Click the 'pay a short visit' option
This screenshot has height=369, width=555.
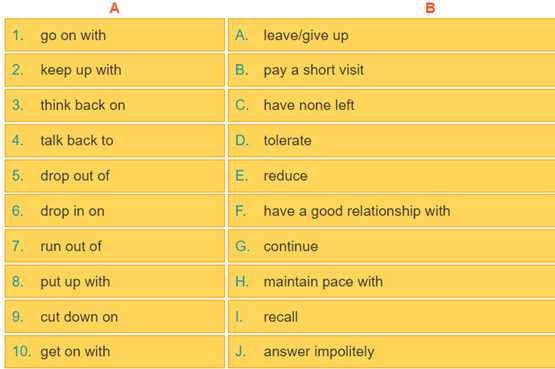click(391, 70)
